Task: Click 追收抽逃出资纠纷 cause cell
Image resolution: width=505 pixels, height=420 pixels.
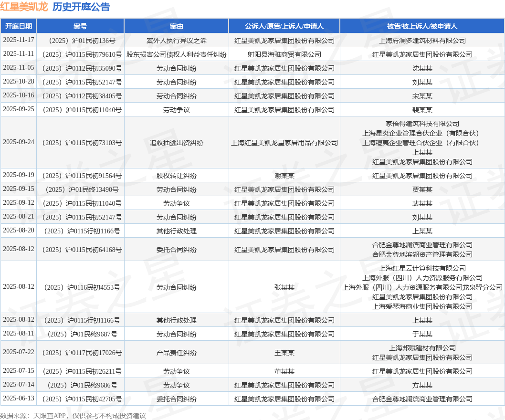Action: (177, 143)
